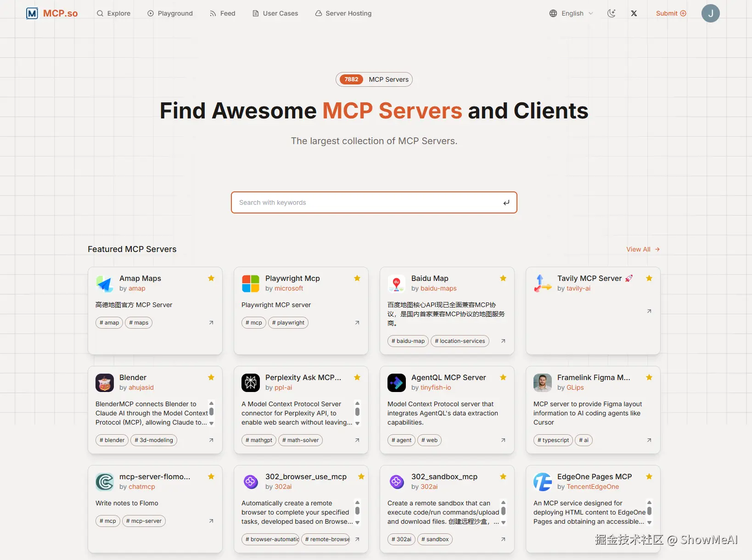Focus the Search with keywords field
The height and width of the screenshot is (560, 752).
coord(374,202)
